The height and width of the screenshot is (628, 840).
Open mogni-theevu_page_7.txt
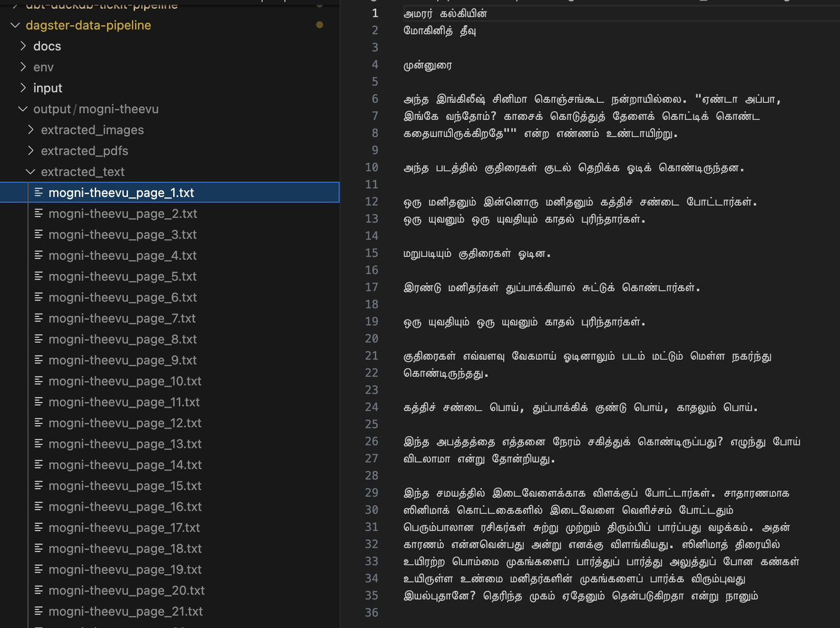122,318
